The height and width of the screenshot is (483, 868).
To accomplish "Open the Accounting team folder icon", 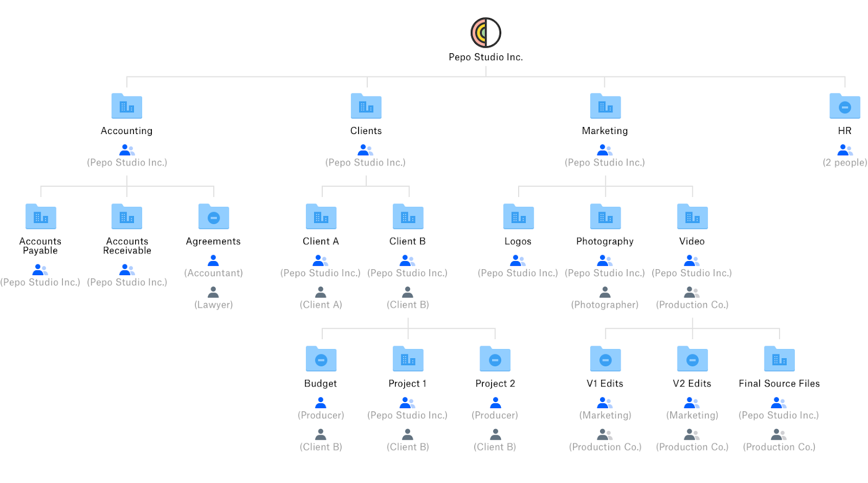I will click(x=127, y=106).
